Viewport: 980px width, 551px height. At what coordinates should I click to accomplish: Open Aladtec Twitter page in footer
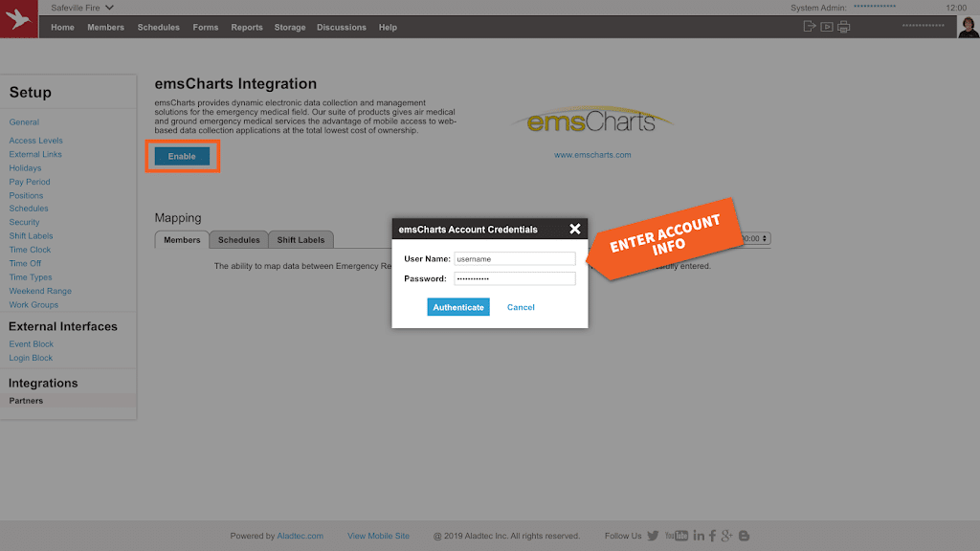tap(653, 536)
